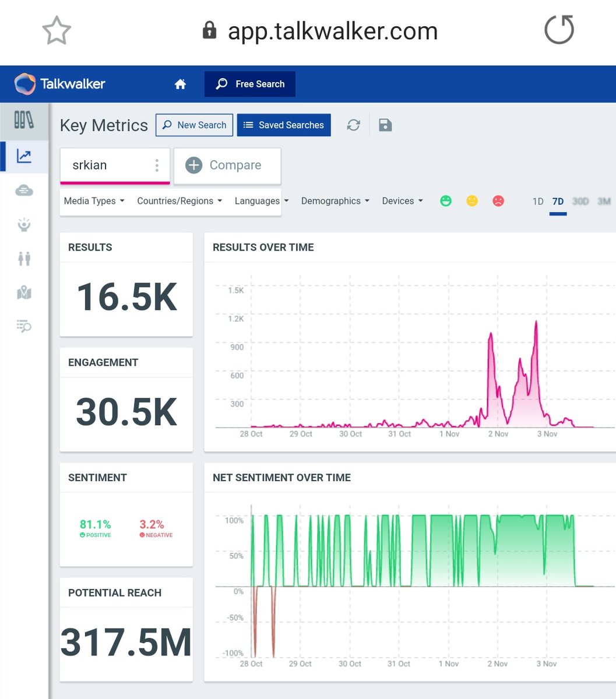Save the dashboard with the floppy disk icon

point(385,125)
